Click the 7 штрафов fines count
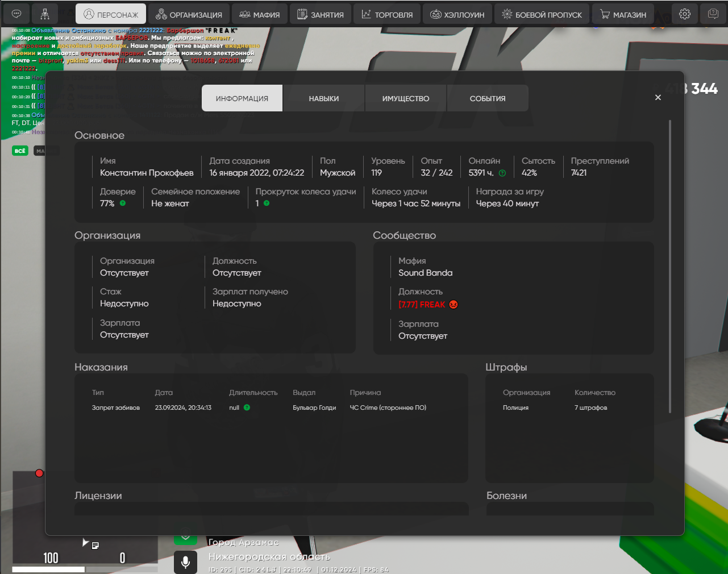Screen dimensions: 728x574 (591, 407)
